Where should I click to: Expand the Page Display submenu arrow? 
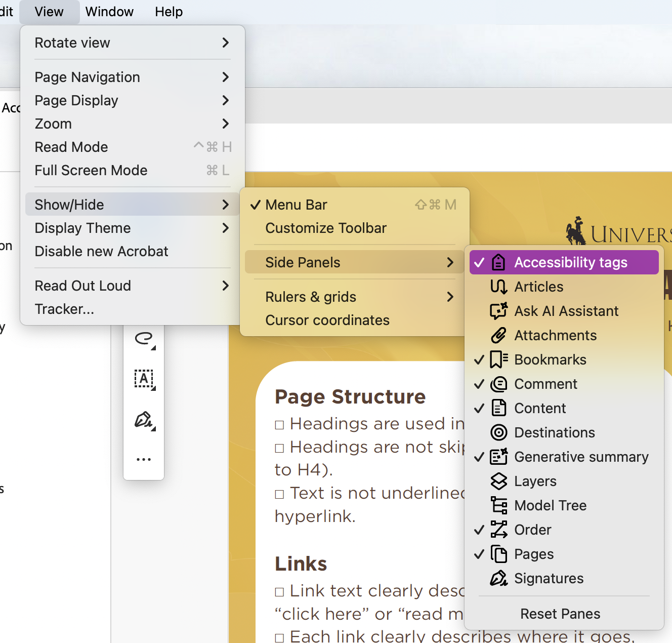(x=226, y=100)
